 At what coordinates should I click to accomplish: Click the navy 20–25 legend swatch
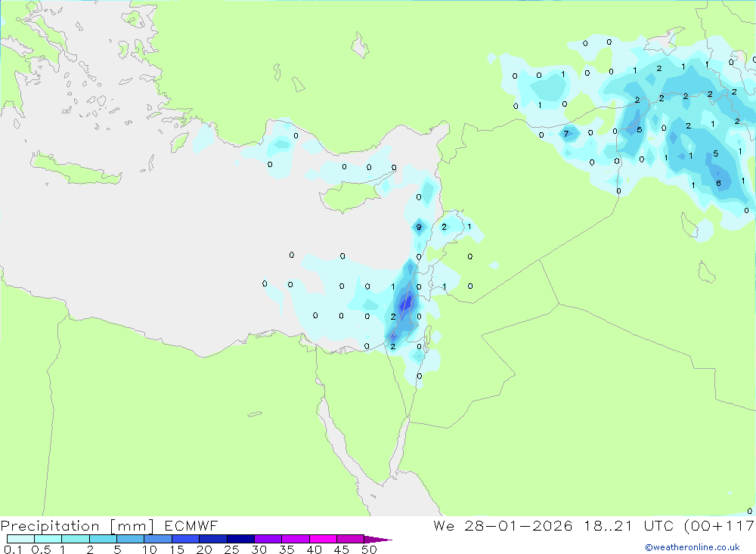(x=213, y=539)
